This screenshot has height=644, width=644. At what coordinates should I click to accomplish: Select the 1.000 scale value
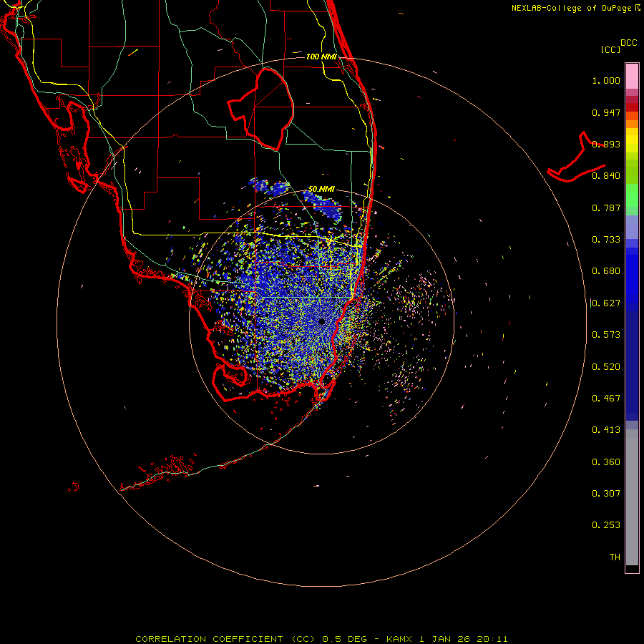pos(606,80)
